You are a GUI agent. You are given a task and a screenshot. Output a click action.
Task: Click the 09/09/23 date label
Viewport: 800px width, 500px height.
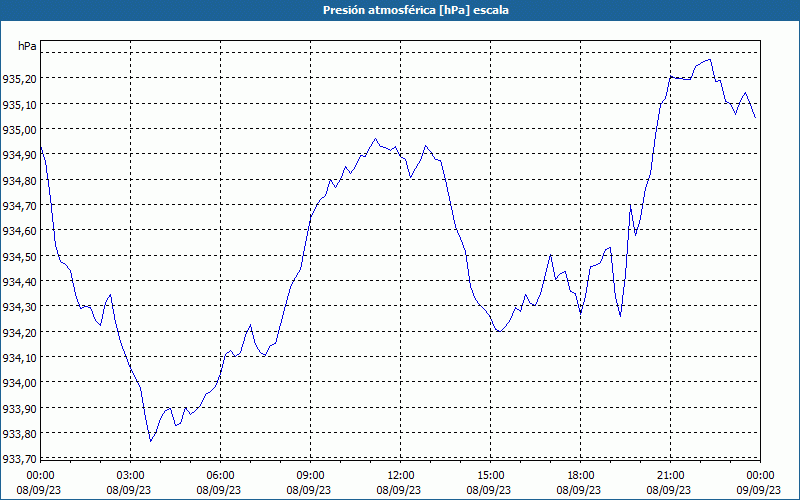pos(760,490)
